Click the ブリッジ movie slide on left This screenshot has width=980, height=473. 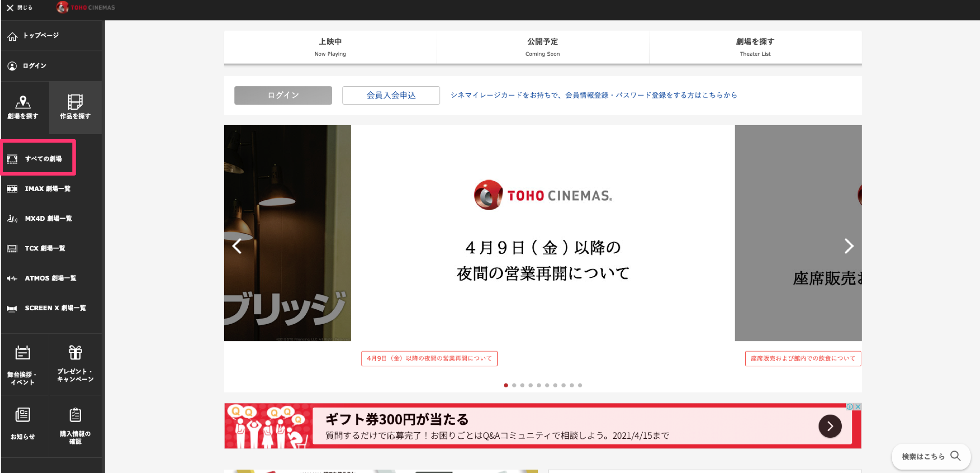(288, 233)
